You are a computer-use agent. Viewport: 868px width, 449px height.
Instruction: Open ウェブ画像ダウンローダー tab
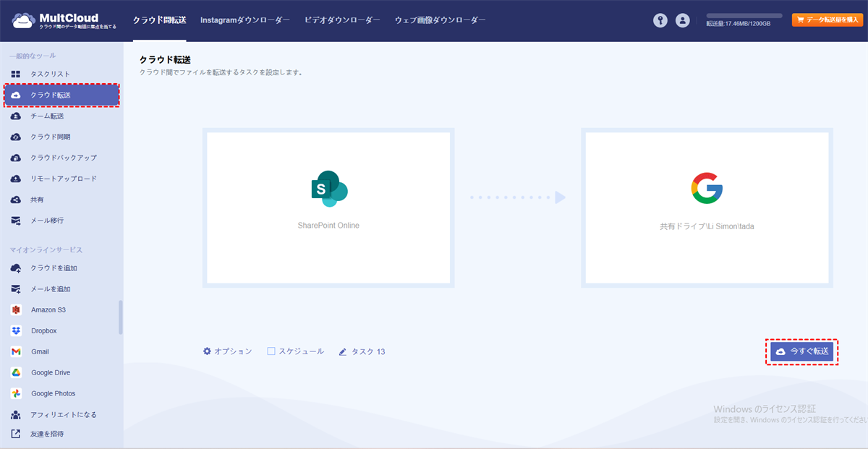pyautogui.click(x=441, y=20)
